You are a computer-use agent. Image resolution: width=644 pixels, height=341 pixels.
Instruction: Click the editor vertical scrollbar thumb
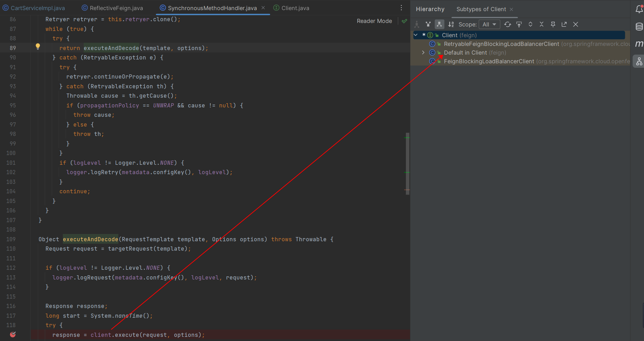coord(407,163)
